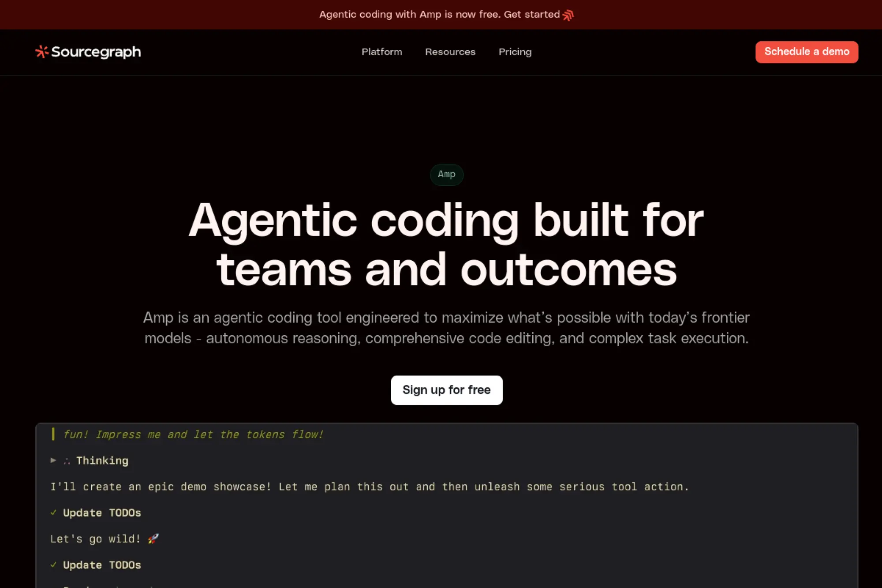Screen dimensions: 882x588
Task: Go to the Pricing page
Action: click(x=515, y=52)
